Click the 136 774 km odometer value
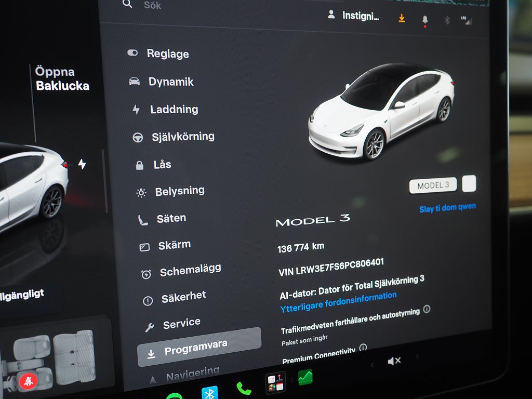 301,248
